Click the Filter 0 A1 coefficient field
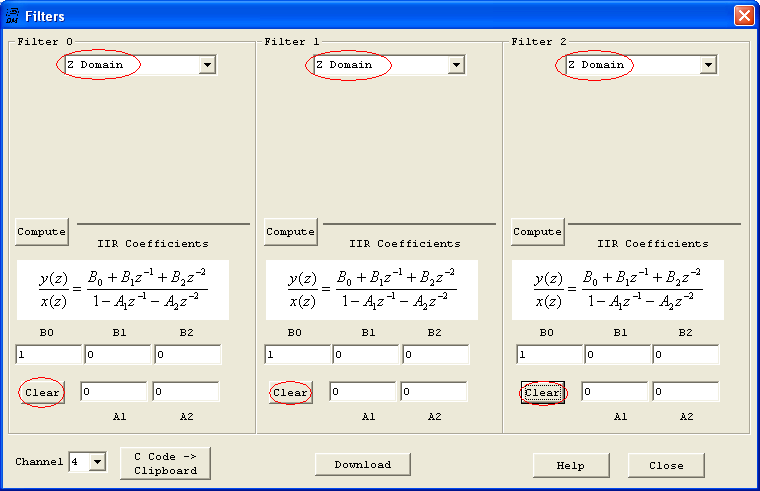 click(114, 392)
